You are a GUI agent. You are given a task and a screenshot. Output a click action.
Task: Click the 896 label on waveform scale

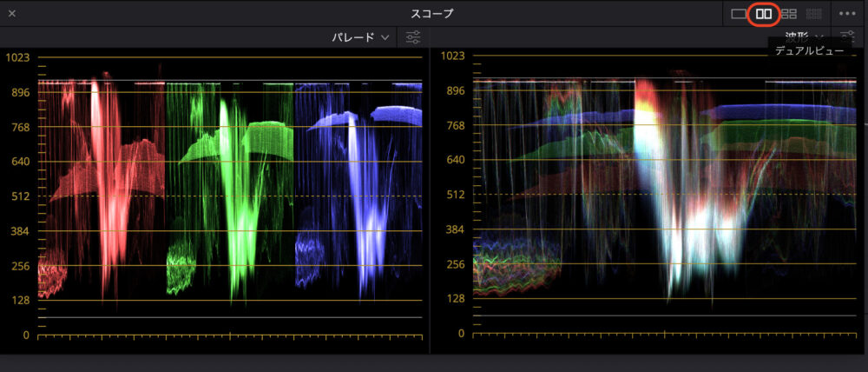(453, 91)
